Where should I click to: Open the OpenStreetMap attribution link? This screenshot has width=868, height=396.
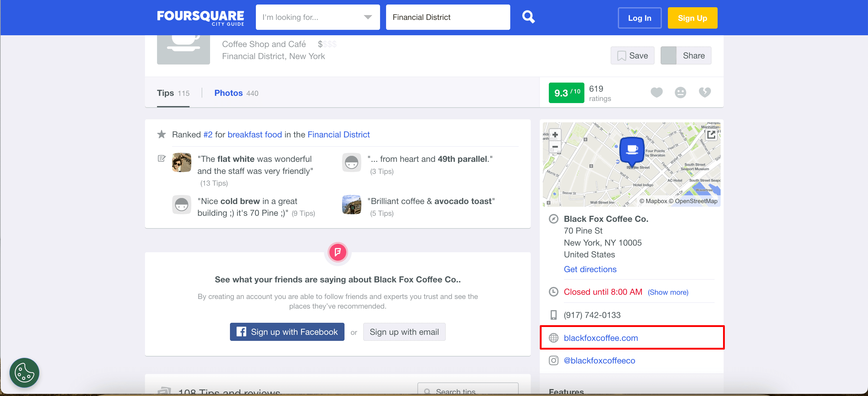(x=693, y=201)
